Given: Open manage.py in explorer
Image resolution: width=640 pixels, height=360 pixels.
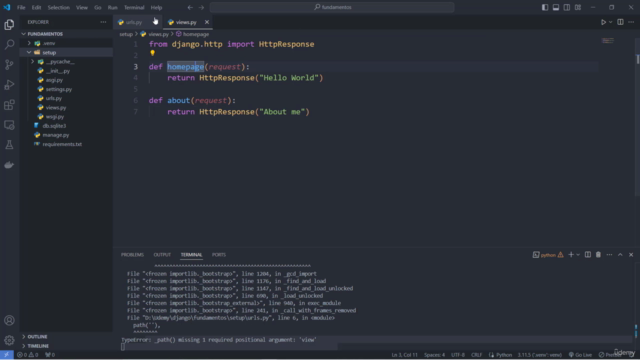Looking at the screenshot, I should pos(56,135).
